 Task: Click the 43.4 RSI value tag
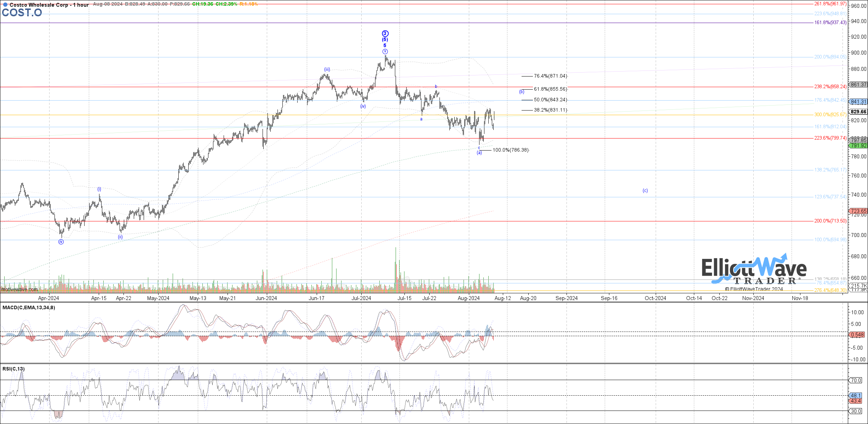(x=855, y=401)
